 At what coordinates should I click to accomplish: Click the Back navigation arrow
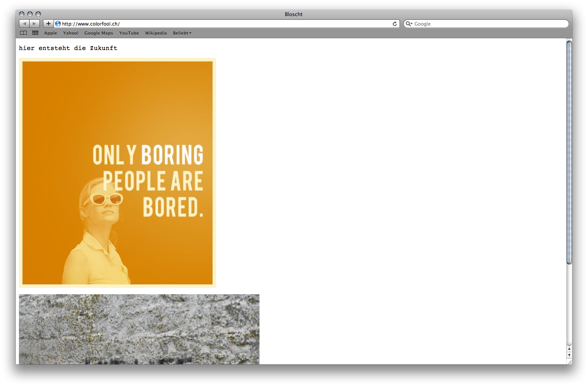pos(24,24)
